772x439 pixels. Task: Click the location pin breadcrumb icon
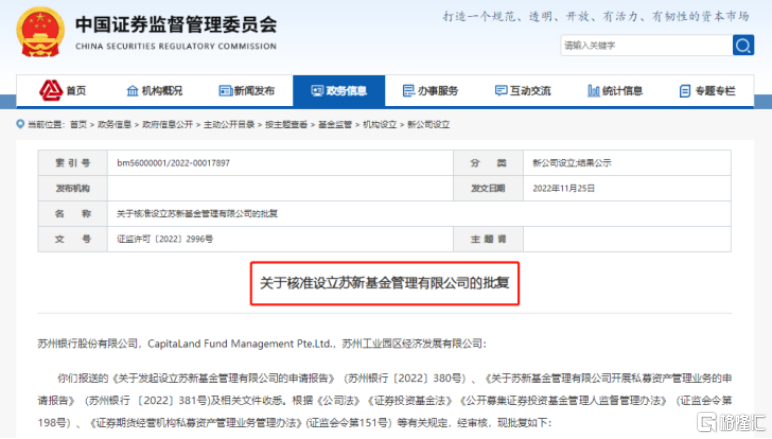click(20, 124)
